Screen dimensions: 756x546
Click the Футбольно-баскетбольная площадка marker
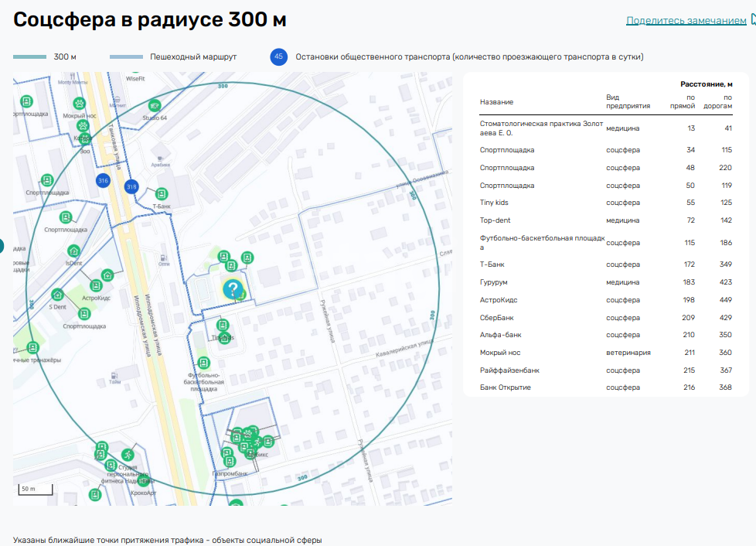[x=203, y=363]
